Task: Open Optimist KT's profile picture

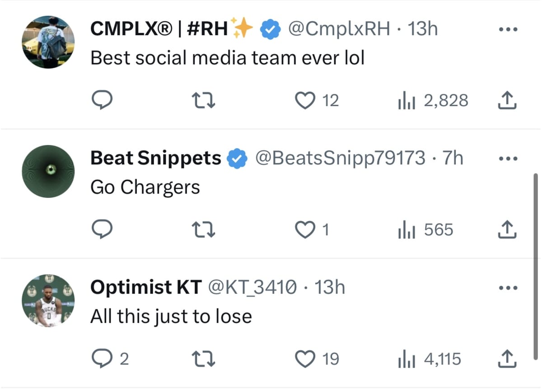Action: (x=48, y=300)
